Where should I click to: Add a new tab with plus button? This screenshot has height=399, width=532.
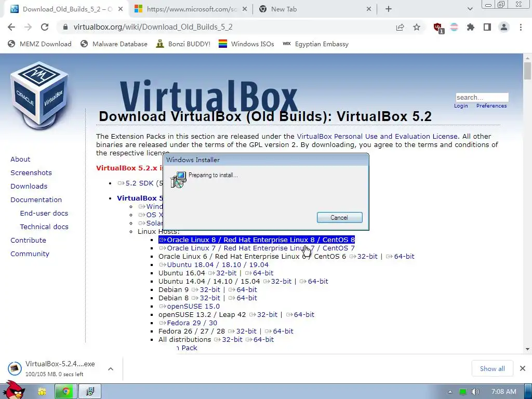point(389,9)
